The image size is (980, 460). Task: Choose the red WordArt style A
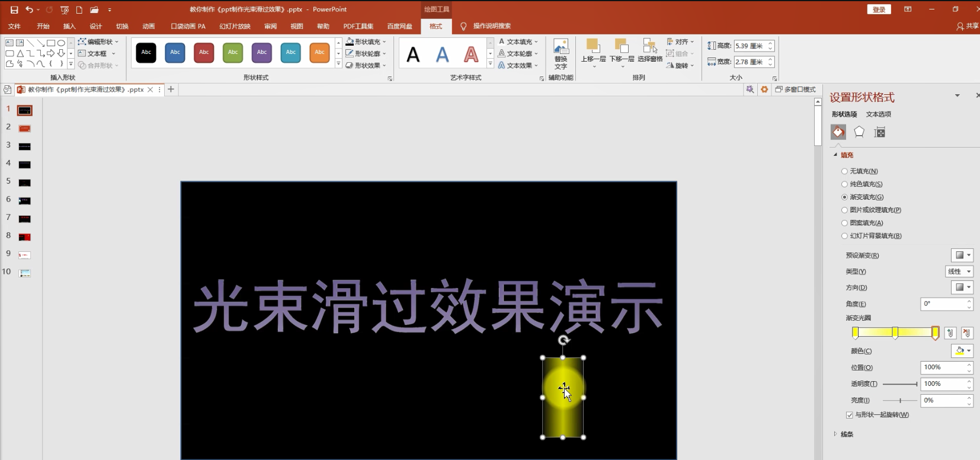pyautogui.click(x=471, y=55)
